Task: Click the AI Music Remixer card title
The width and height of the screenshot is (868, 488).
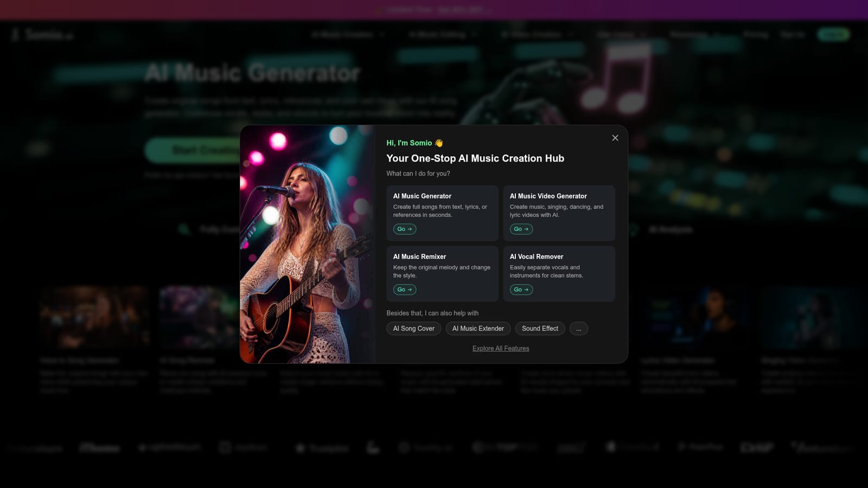Action: (419, 257)
